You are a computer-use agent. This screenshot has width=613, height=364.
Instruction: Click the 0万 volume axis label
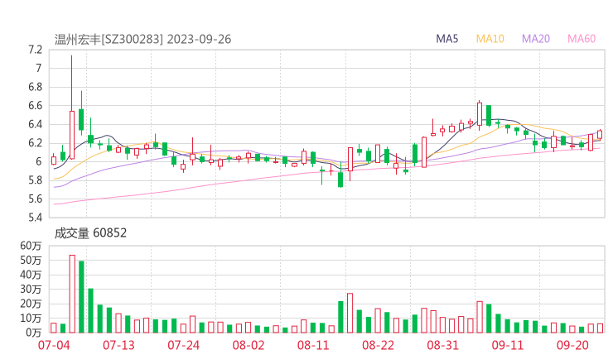(34, 333)
